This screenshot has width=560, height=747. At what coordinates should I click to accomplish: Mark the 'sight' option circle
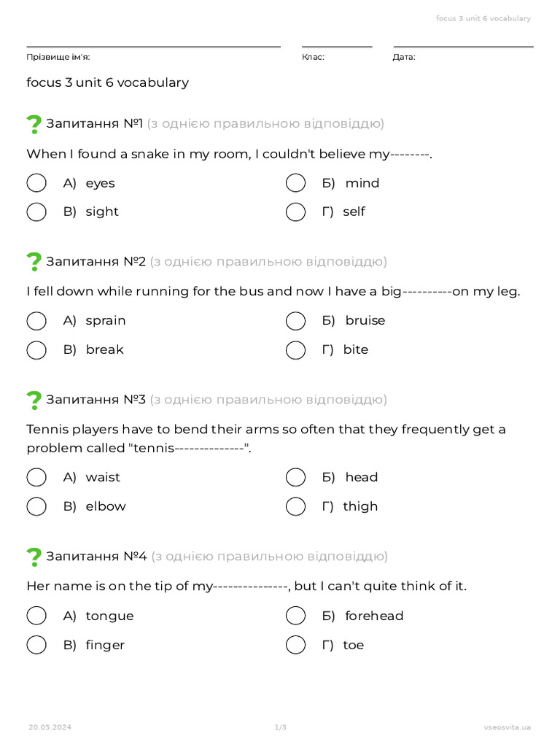click(x=36, y=212)
